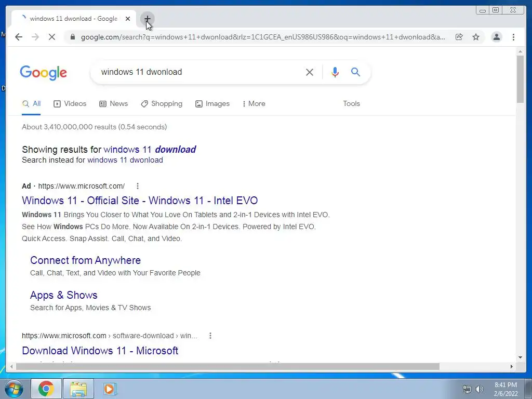Open the Chrome profile menu
This screenshot has height=399, width=532.
[496, 37]
